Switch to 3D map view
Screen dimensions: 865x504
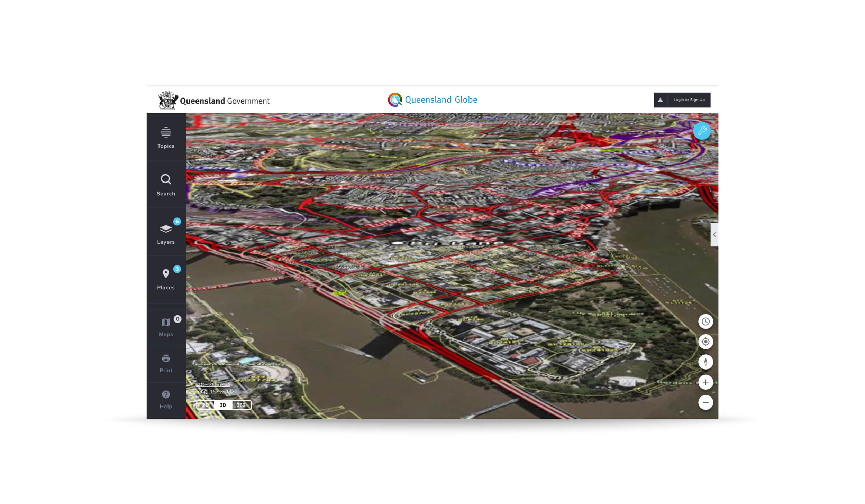(223, 404)
